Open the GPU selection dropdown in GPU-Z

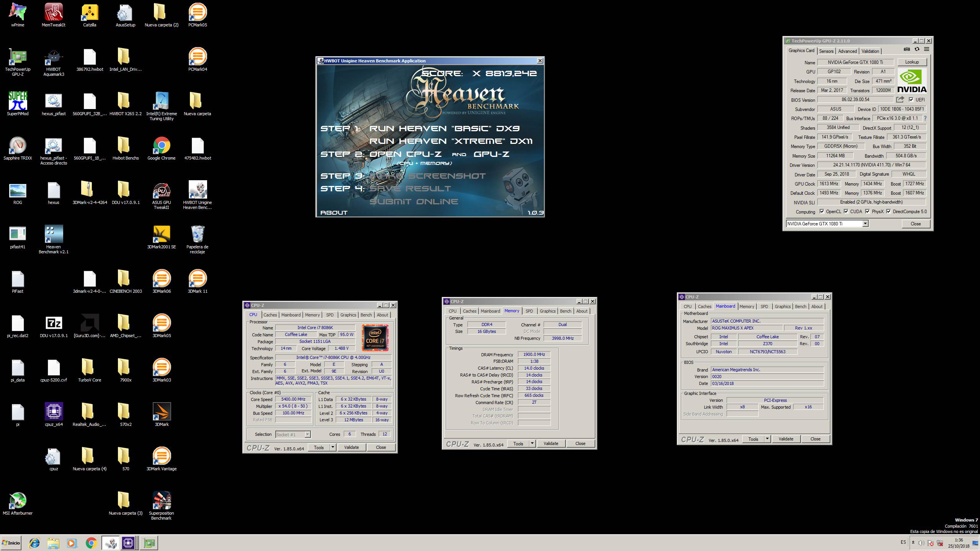(x=865, y=224)
